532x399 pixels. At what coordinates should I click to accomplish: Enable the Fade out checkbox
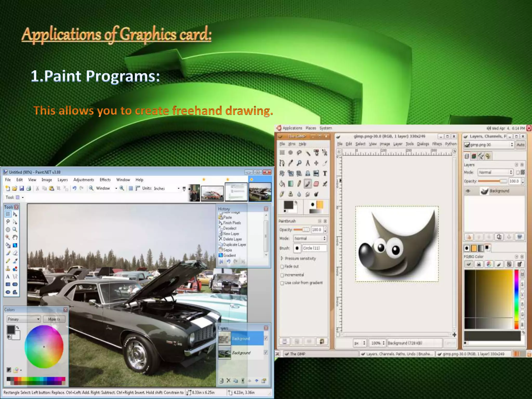(x=282, y=267)
